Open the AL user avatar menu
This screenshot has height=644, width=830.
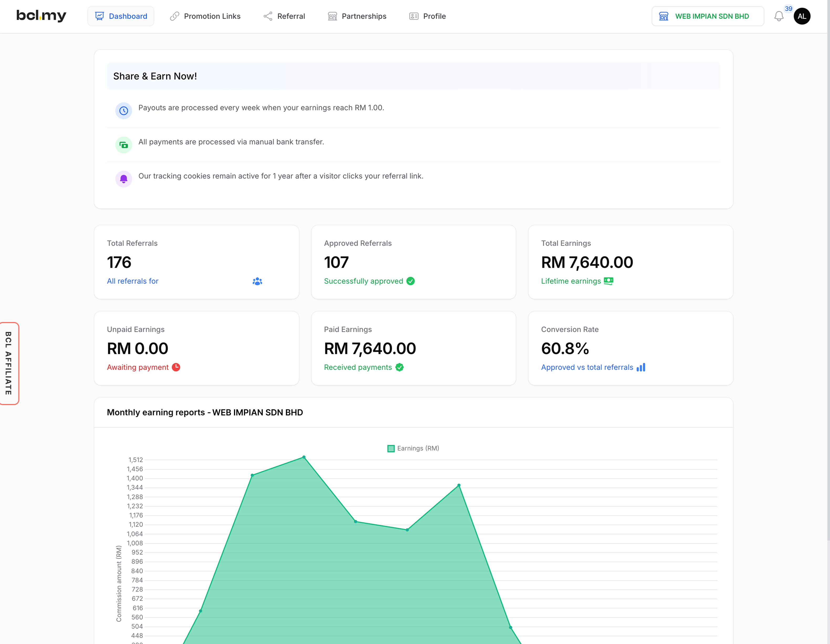point(802,16)
